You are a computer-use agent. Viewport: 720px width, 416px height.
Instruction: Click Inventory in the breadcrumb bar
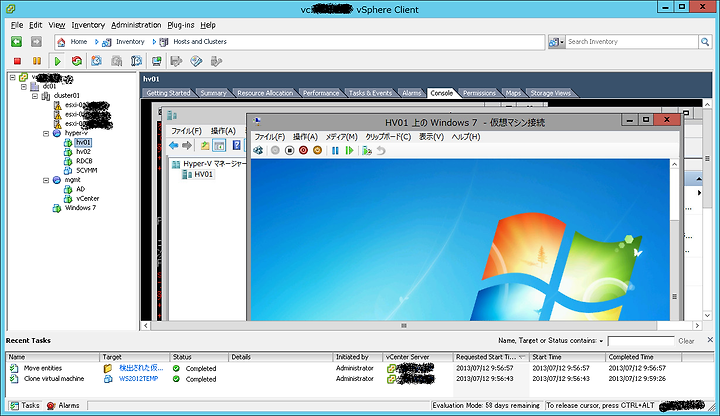coord(130,42)
